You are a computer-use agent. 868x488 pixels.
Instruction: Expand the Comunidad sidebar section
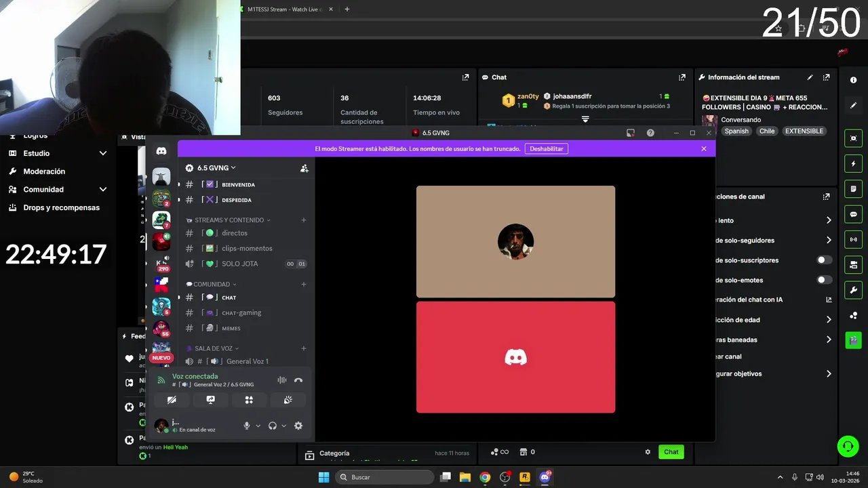[103, 190]
